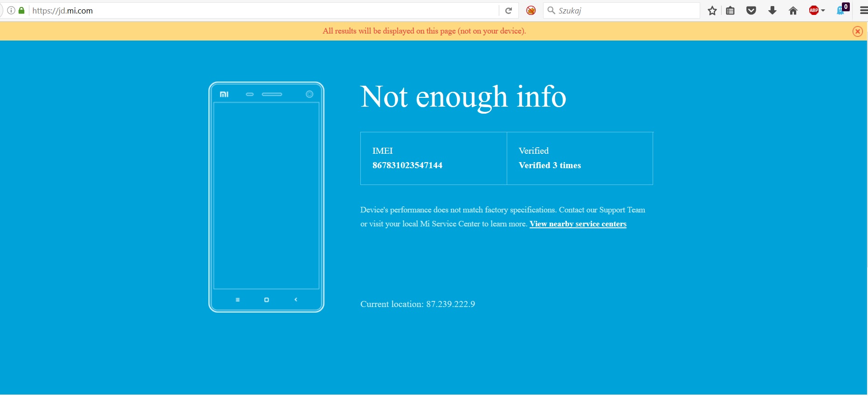Expand the Adblock Plus dropdown arrow
Image resolution: width=868 pixels, height=396 pixels.
(823, 11)
